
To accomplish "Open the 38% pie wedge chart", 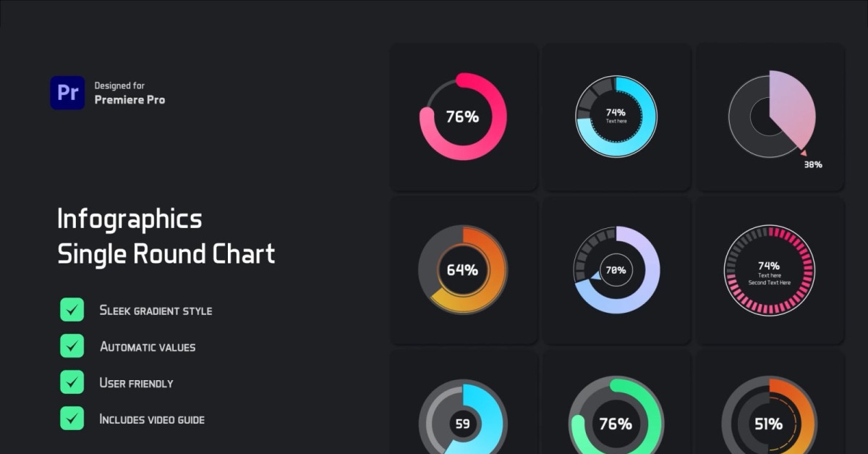I will (773, 114).
